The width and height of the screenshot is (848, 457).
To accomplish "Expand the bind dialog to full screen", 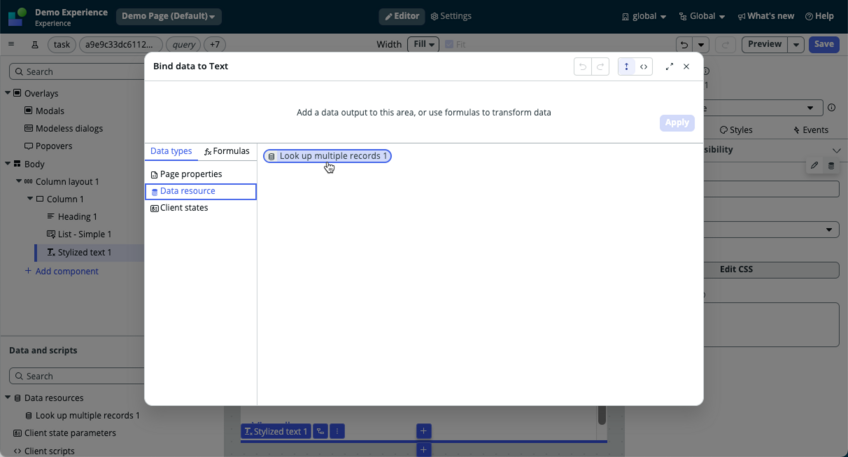I will pyautogui.click(x=669, y=67).
